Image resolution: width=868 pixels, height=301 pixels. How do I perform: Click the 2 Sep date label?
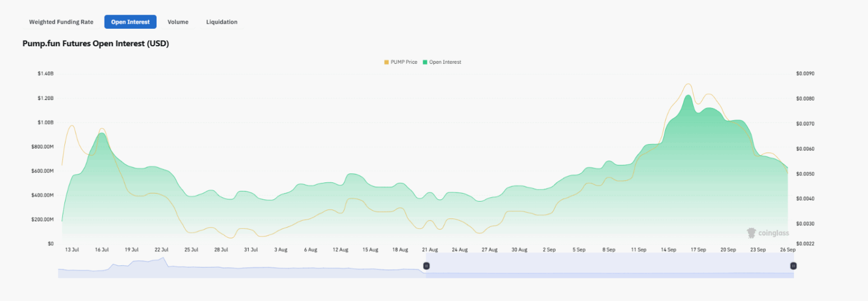coord(549,250)
